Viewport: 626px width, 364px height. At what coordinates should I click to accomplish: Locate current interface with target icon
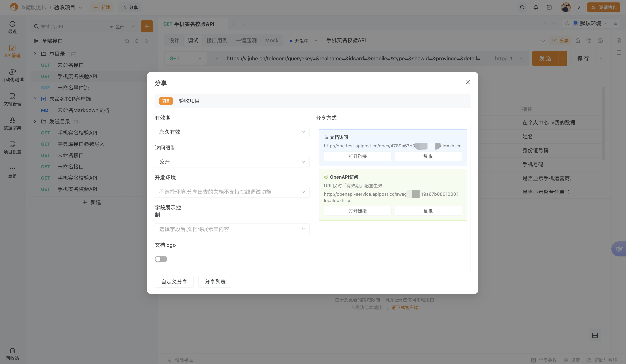click(136, 41)
